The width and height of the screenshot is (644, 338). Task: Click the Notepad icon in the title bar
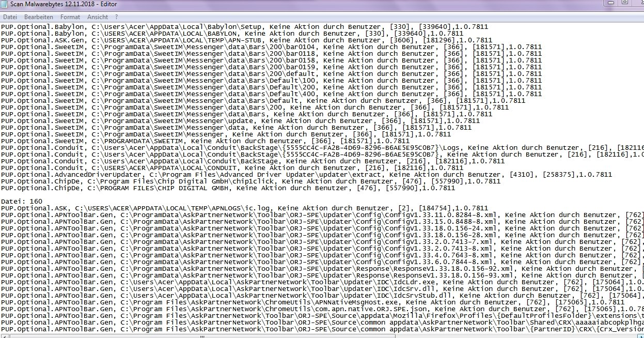point(5,4)
